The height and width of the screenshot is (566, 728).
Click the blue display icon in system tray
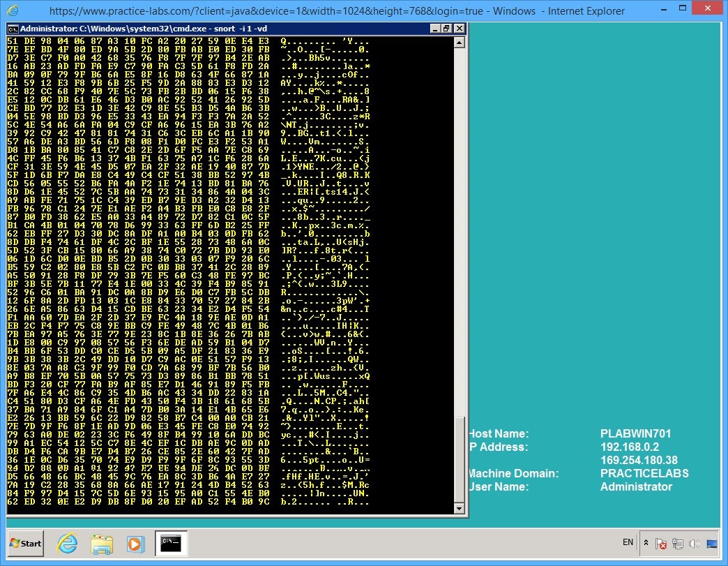pos(712,543)
